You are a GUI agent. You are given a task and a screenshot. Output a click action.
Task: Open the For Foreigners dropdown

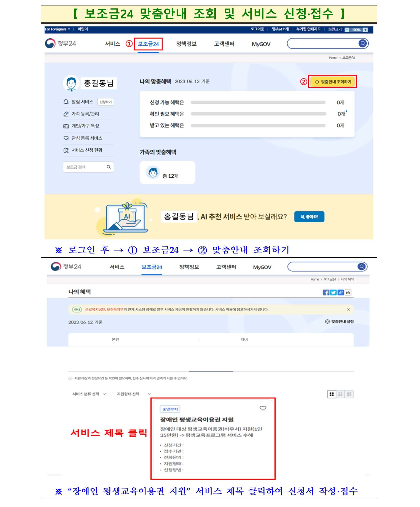point(57,29)
